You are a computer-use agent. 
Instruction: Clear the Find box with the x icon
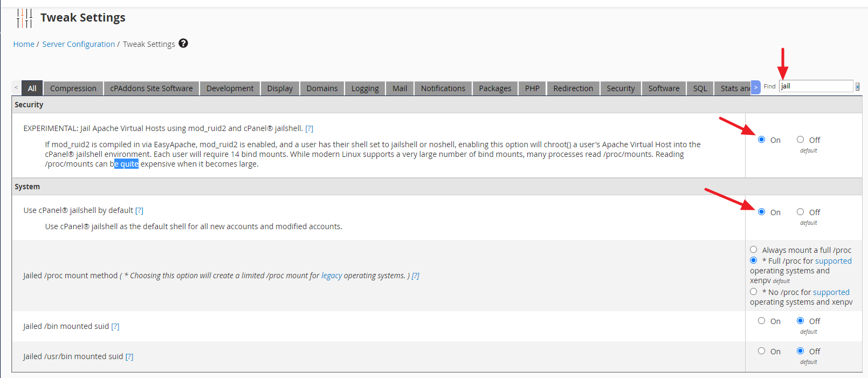[857, 87]
